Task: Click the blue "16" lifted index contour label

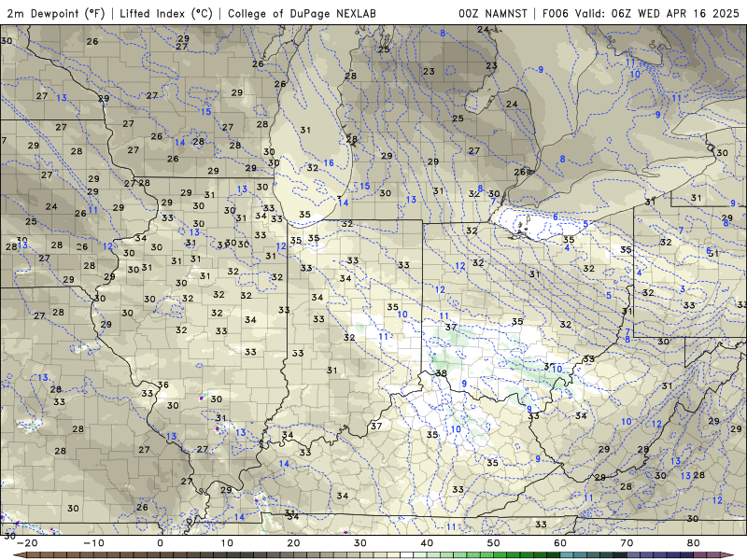Action: point(329,162)
